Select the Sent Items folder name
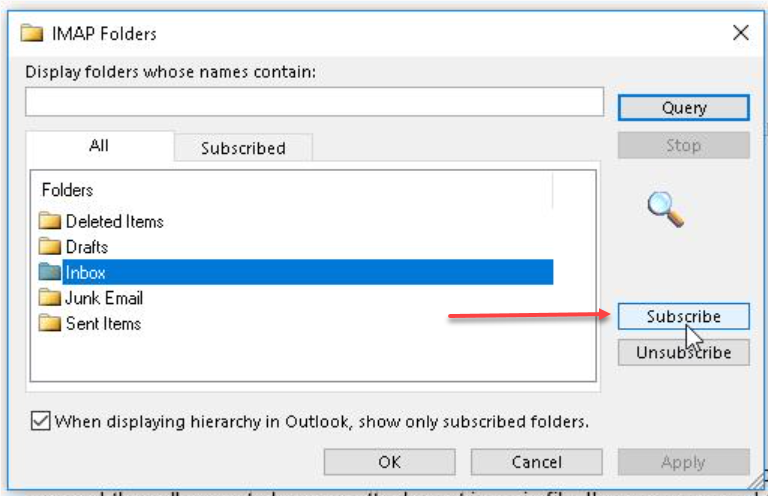Screen dimensions: 768x496 pos(103,324)
